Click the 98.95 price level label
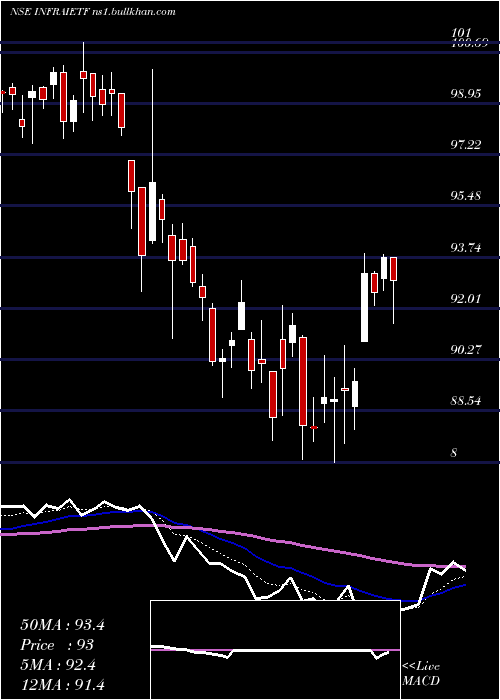 coord(465,94)
